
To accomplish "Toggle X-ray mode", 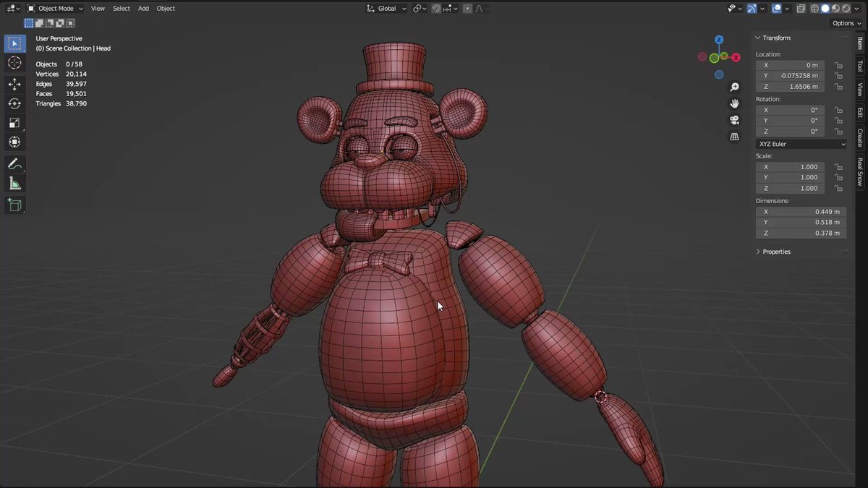I will tap(801, 8).
